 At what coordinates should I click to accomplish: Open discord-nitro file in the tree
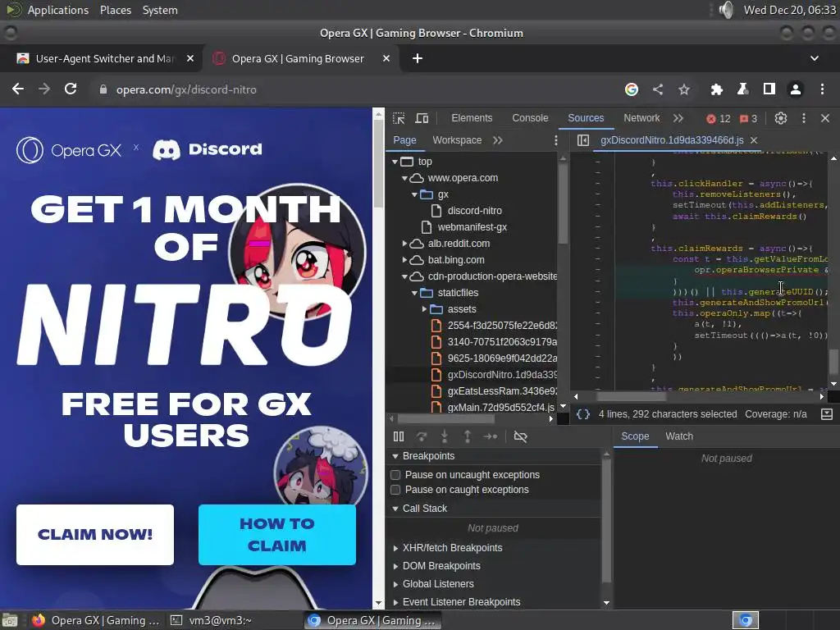[x=475, y=211]
